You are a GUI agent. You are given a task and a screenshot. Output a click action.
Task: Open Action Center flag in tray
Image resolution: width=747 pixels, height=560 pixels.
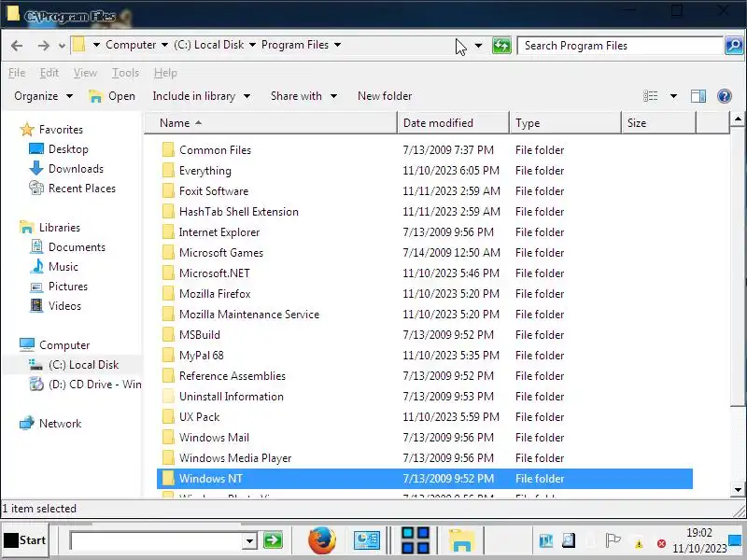click(613, 540)
